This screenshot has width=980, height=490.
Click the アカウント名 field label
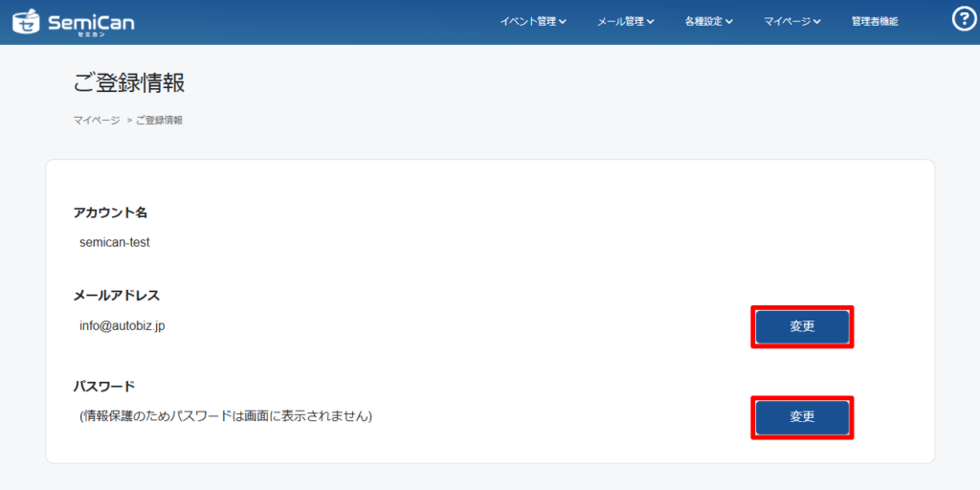click(110, 212)
